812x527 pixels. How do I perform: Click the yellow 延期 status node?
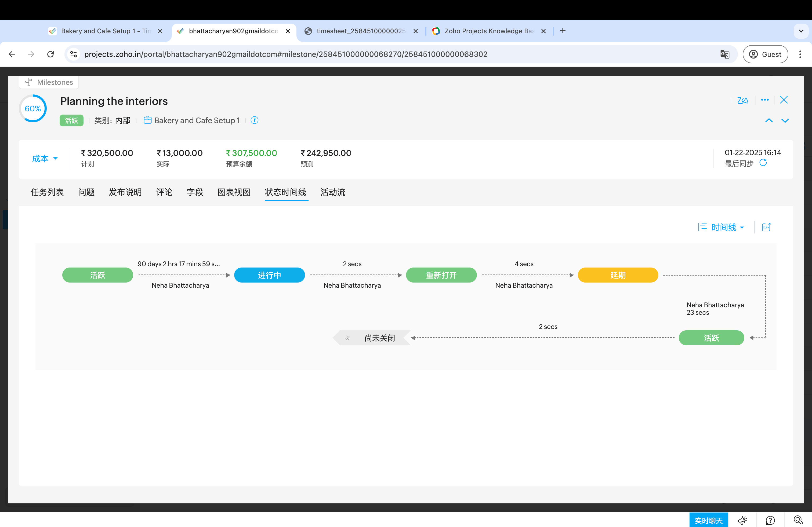tap(618, 275)
